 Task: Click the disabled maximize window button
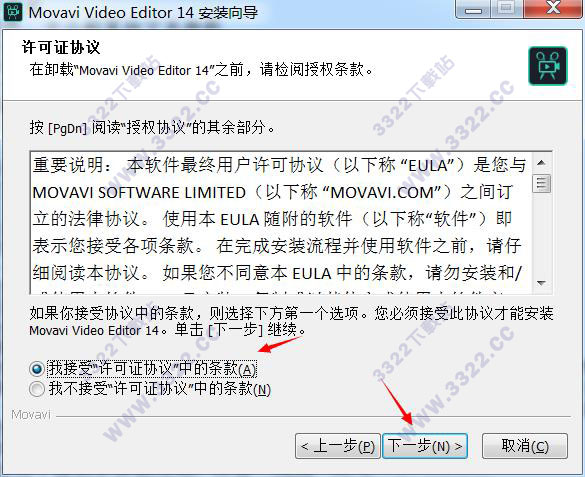point(507,8)
